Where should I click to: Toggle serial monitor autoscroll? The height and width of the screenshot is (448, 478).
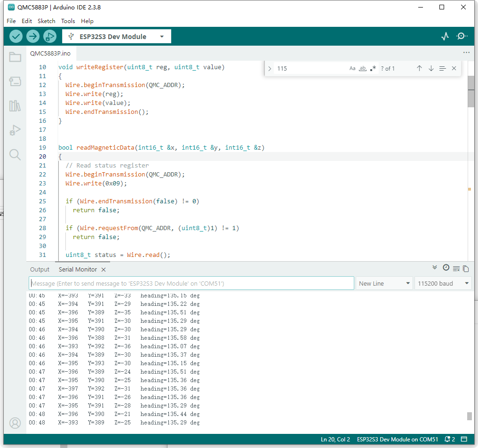pos(435,267)
